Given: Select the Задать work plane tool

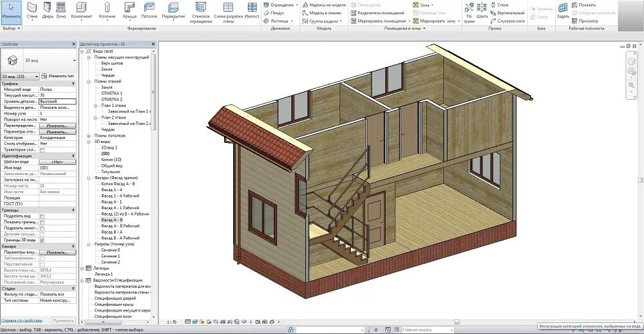Looking at the screenshot, I should coord(563,11).
